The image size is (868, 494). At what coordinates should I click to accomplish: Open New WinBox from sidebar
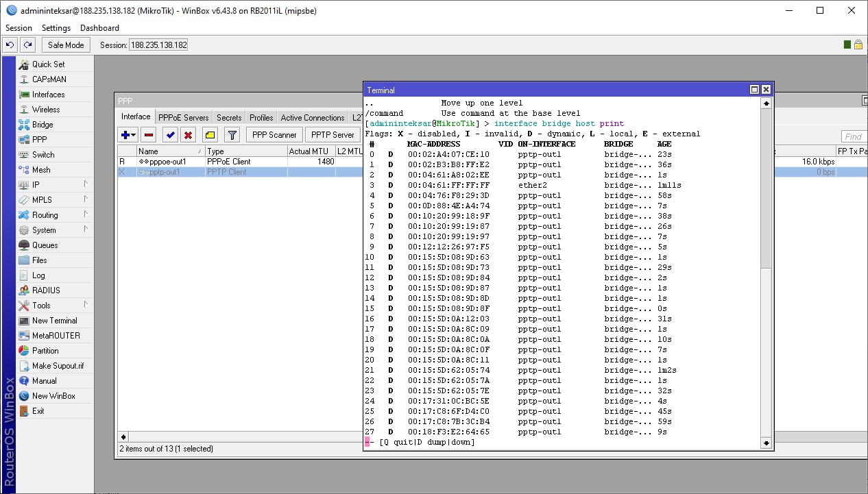55,396
